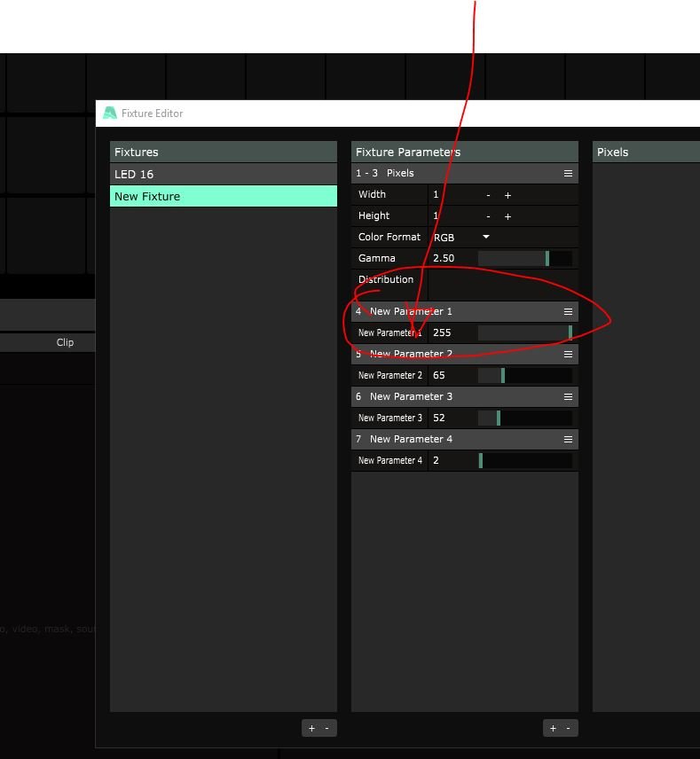
Task: Click the Clip column header
Action: tap(65, 342)
